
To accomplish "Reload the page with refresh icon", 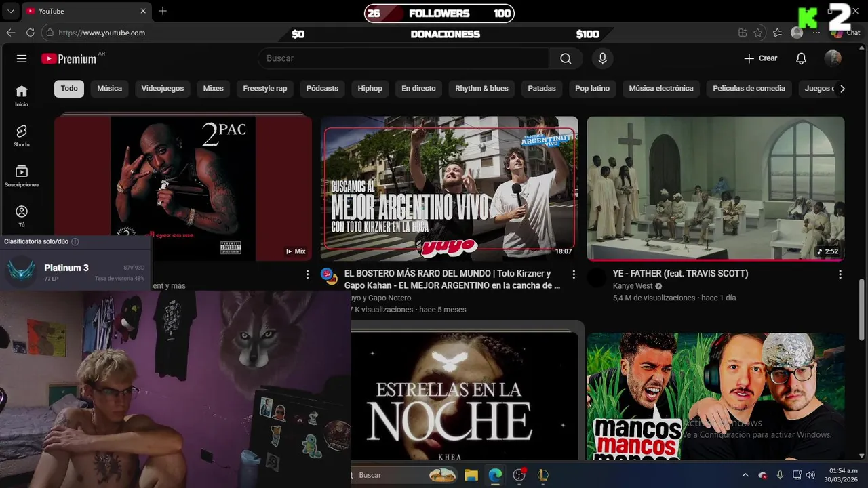I will [30, 33].
